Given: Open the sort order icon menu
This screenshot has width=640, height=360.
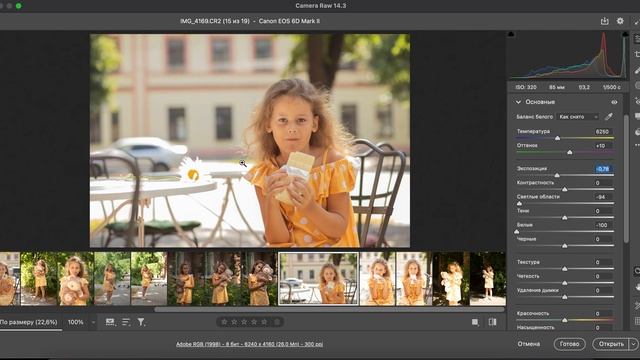Looking at the screenshot, I should tap(126, 322).
